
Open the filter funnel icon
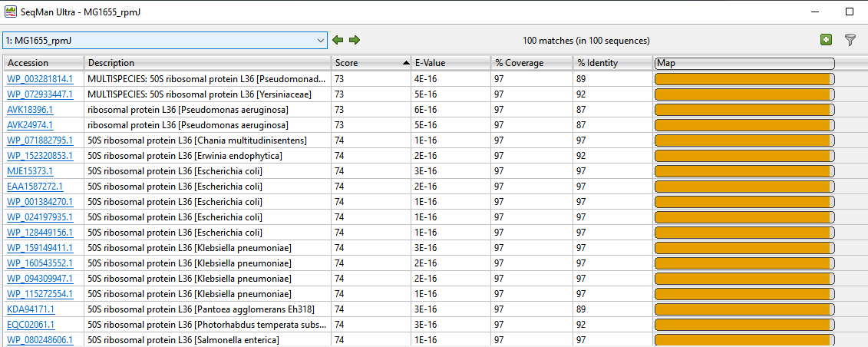pyautogui.click(x=850, y=40)
